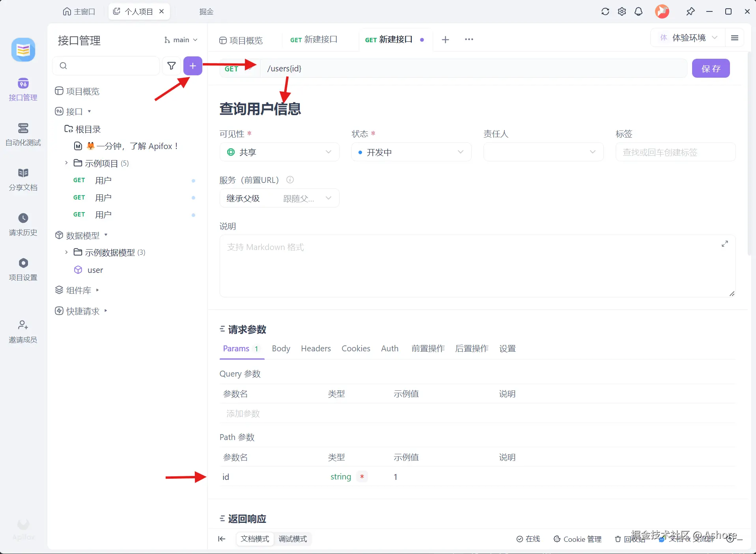Click 邀请成员 to invite members

[23, 332]
